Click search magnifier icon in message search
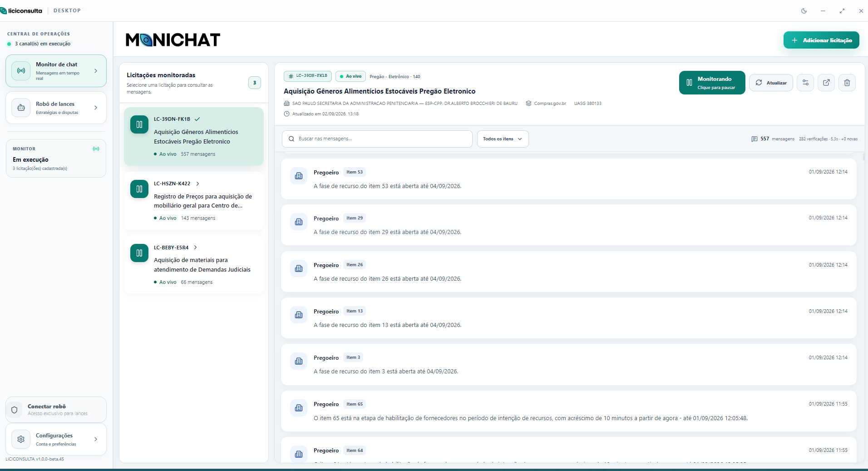This screenshot has width=868, height=471. click(x=291, y=139)
